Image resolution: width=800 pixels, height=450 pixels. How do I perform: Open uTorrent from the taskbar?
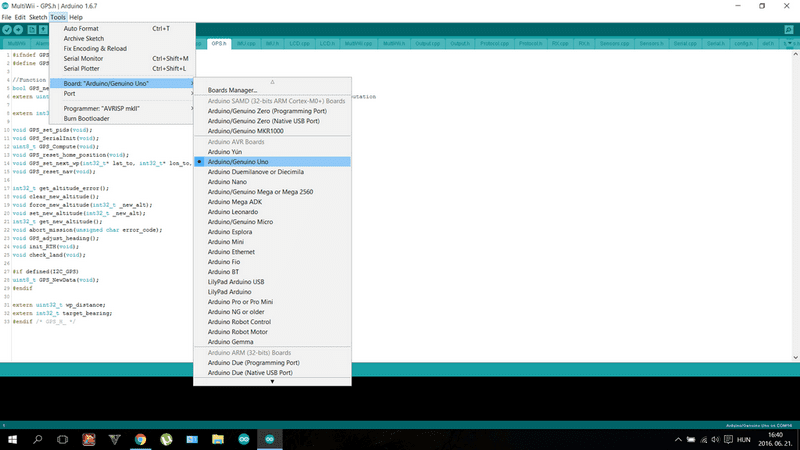[166, 439]
